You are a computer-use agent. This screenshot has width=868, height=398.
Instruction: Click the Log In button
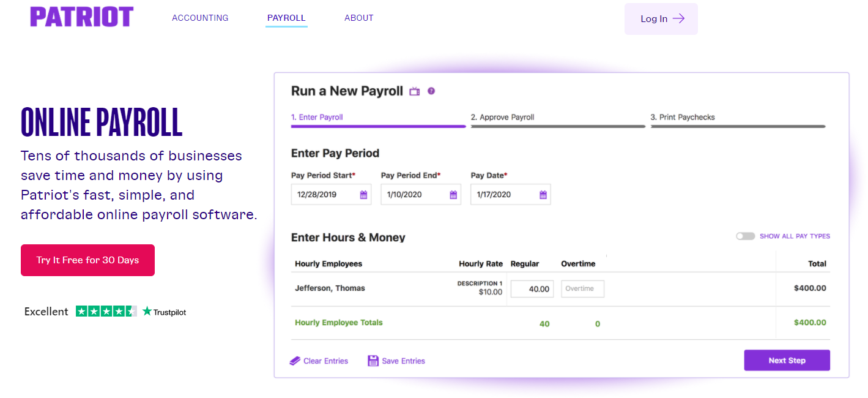(x=661, y=19)
